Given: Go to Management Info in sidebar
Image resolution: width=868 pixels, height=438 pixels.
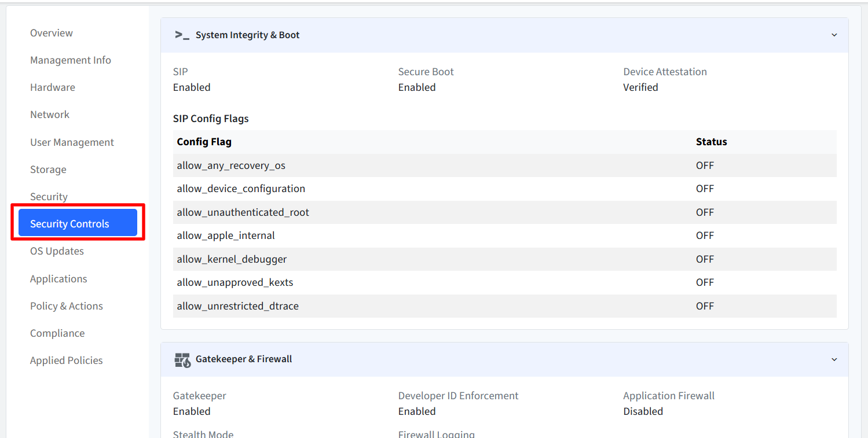Looking at the screenshot, I should (71, 60).
